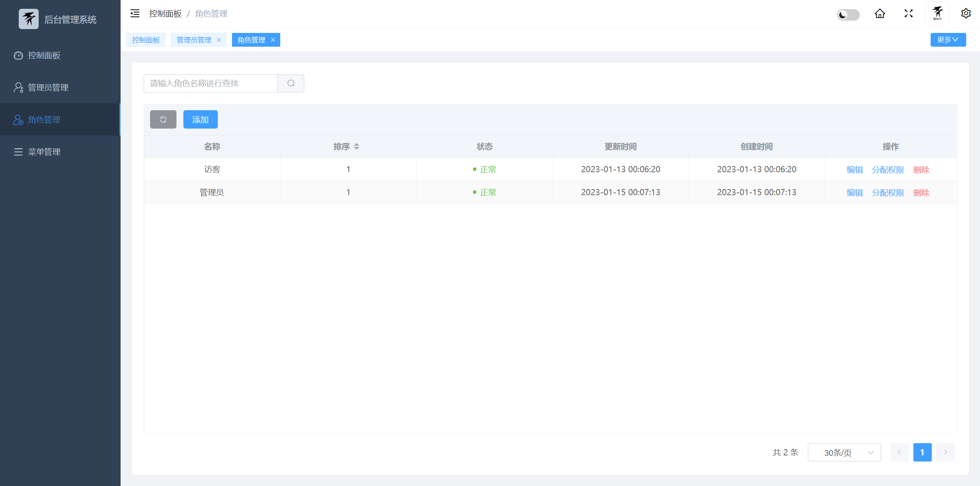Close the 管理员管理 tab
Viewport: 980px width, 486px height.
click(219, 40)
